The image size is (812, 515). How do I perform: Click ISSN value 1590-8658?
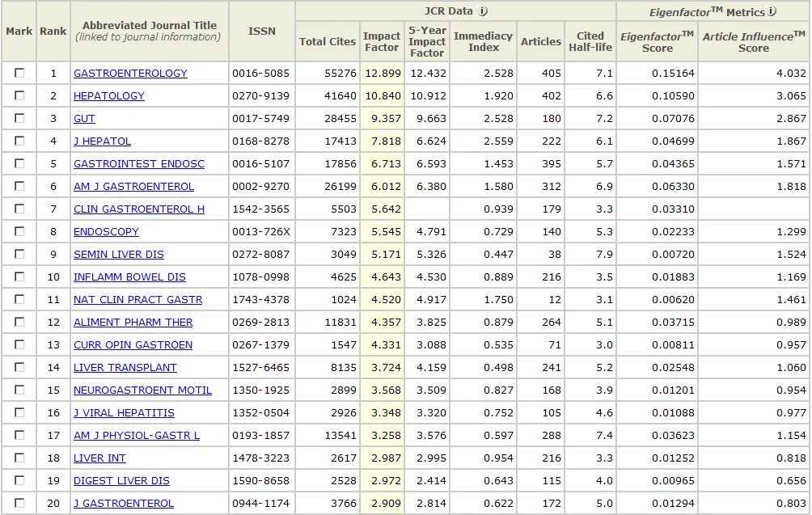[260, 481]
